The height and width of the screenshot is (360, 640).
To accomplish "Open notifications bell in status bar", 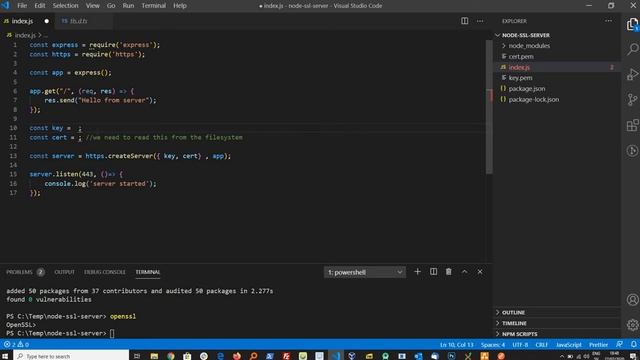I will (633, 344).
